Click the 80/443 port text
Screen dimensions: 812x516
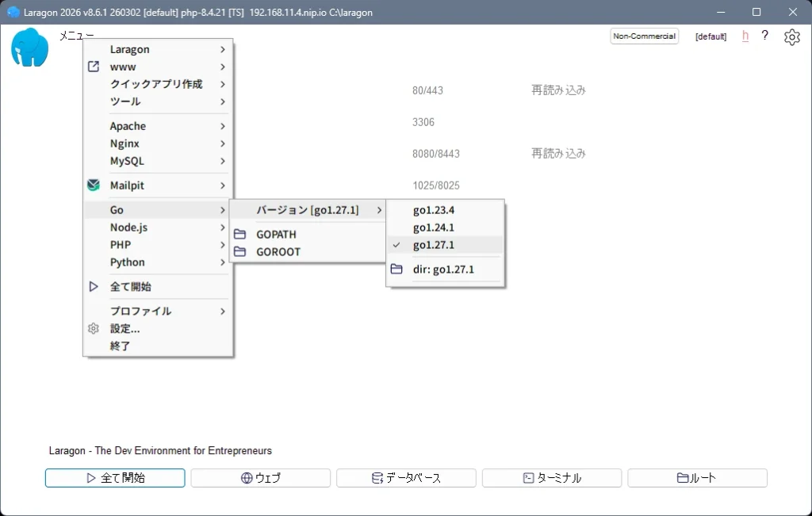point(427,90)
